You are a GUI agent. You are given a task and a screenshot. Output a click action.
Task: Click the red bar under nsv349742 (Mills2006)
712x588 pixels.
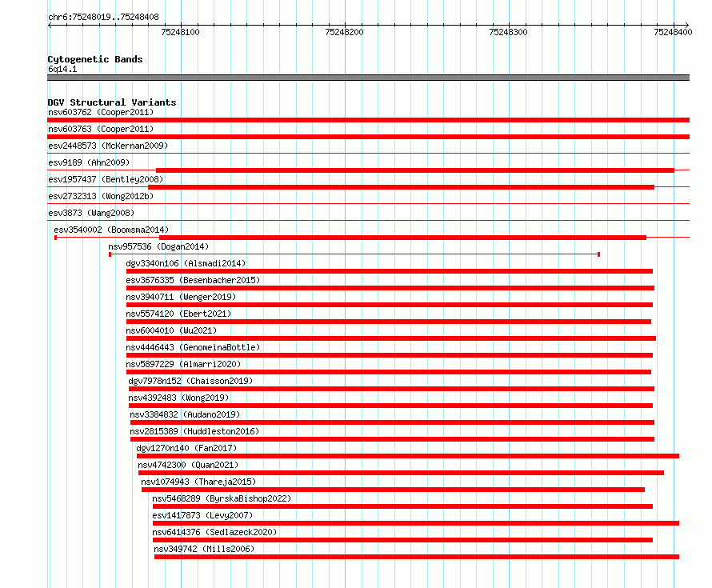(x=417, y=557)
